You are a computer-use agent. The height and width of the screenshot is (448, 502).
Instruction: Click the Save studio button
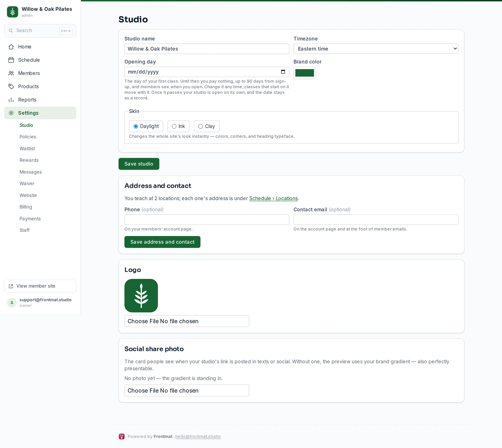(x=139, y=164)
